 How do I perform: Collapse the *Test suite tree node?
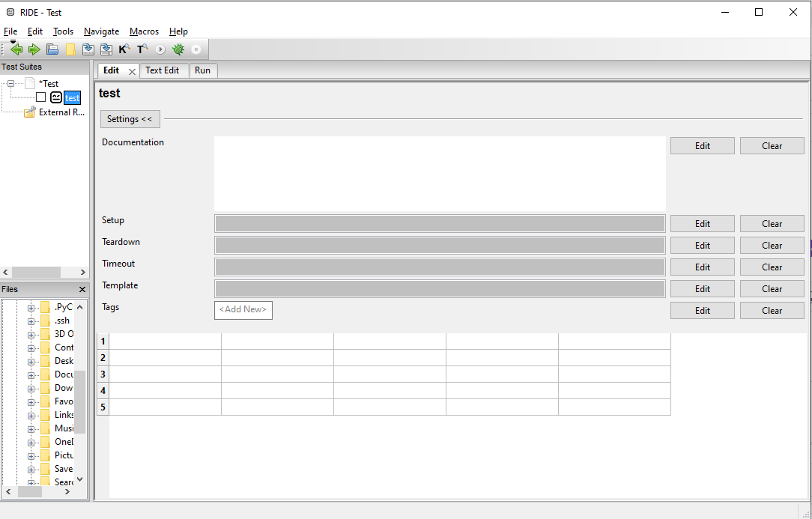coord(11,83)
